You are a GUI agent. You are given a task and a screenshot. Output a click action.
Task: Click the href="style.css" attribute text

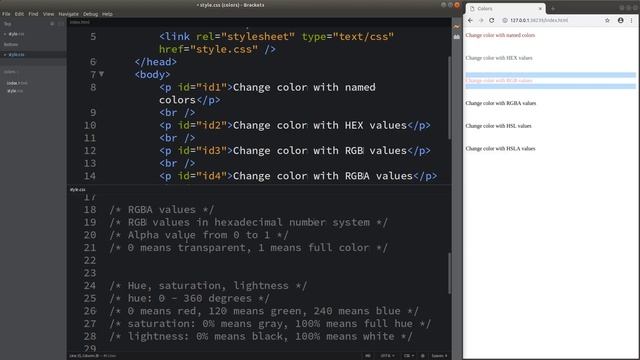(x=208, y=49)
